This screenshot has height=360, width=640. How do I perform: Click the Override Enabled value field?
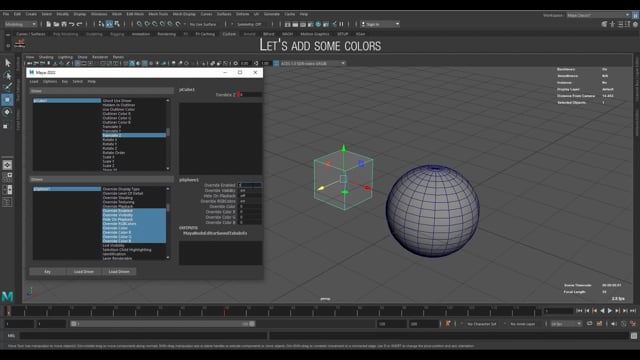pyautogui.click(x=249, y=185)
